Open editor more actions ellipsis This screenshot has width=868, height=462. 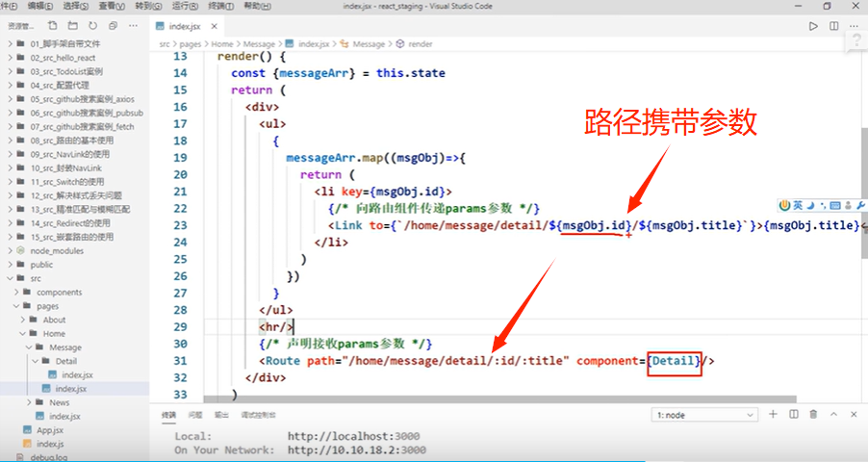coord(854,26)
